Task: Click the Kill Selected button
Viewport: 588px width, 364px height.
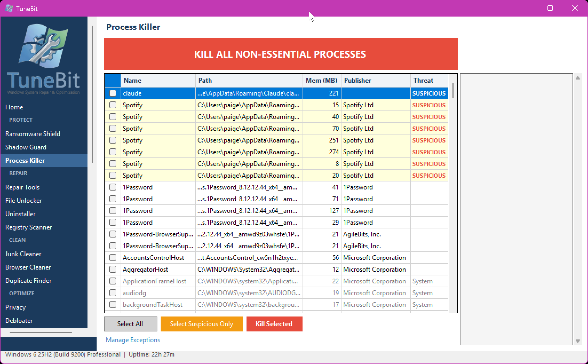Action: point(274,324)
